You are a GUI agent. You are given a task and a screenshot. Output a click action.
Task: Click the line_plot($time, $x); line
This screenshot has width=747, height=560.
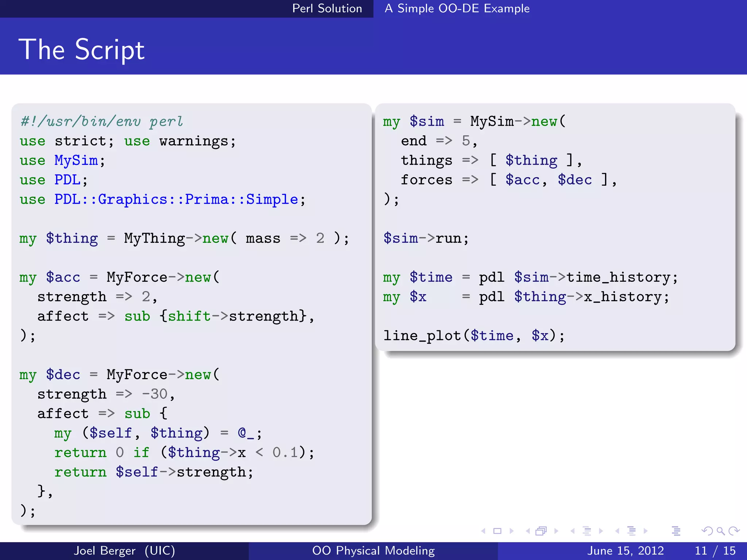point(474,336)
